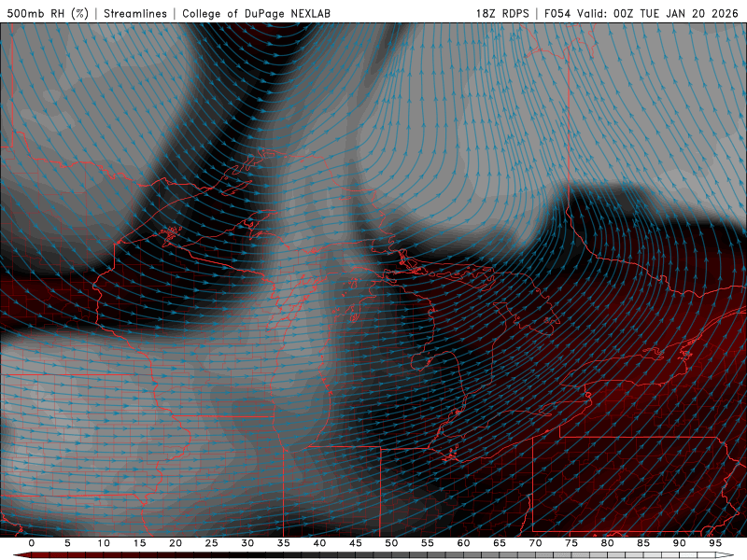Click the "00Z TUE JAN 20 2026" valid time
The height and width of the screenshot is (560, 747).
tap(675, 13)
